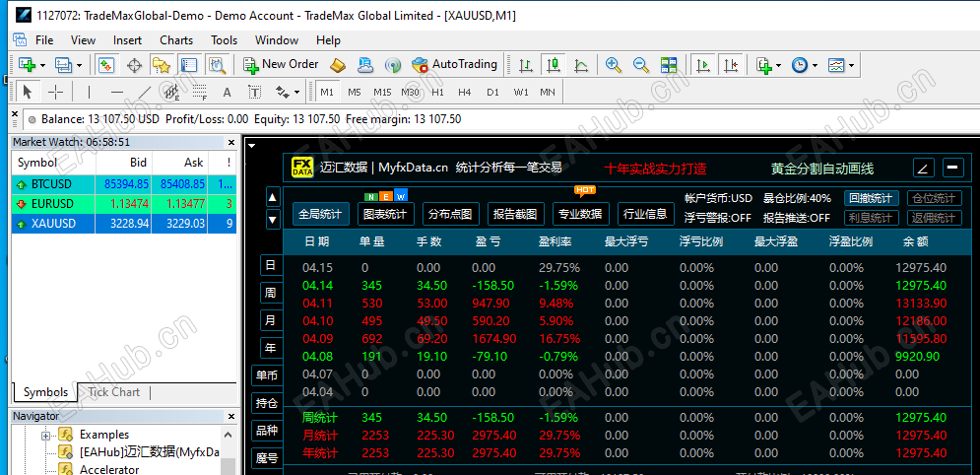
Task: Click the 仓位统计 button
Action: pos(935,199)
